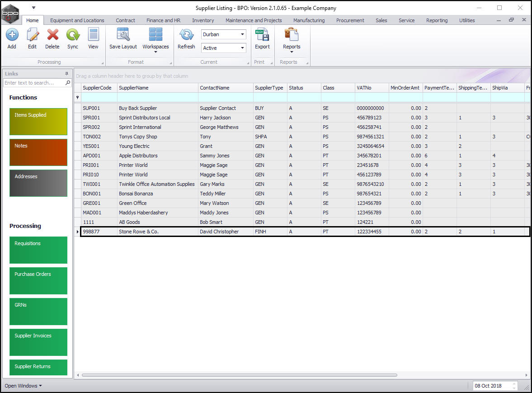Switch to the Procurement ribbon tab
The width and height of the screenshot is (532, 393).
pos(350,20)
